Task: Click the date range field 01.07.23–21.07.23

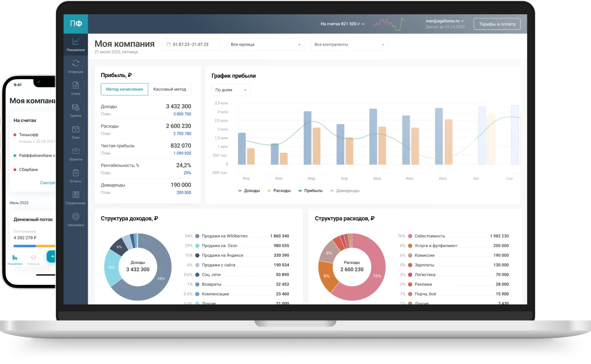Action: pos(191,44)
